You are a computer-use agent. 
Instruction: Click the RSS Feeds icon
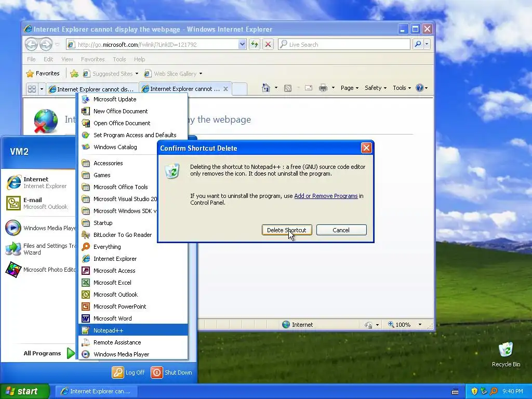click(288, 88)
